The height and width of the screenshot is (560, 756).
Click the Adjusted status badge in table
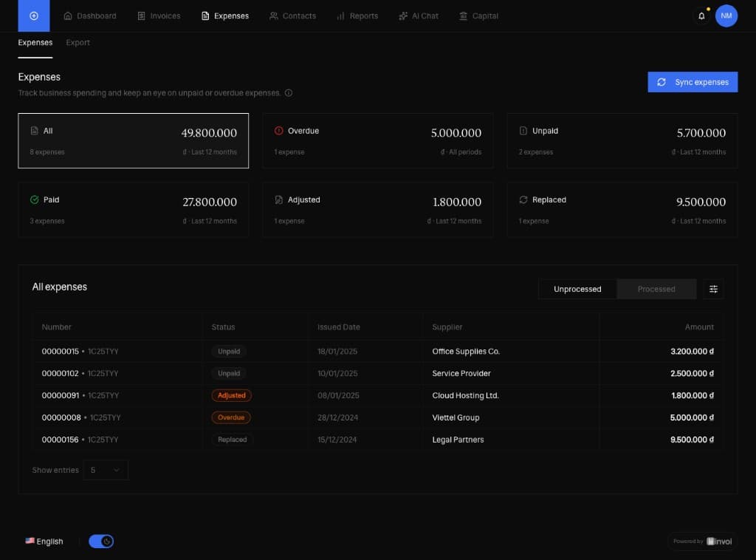click(x=231, y=395)
